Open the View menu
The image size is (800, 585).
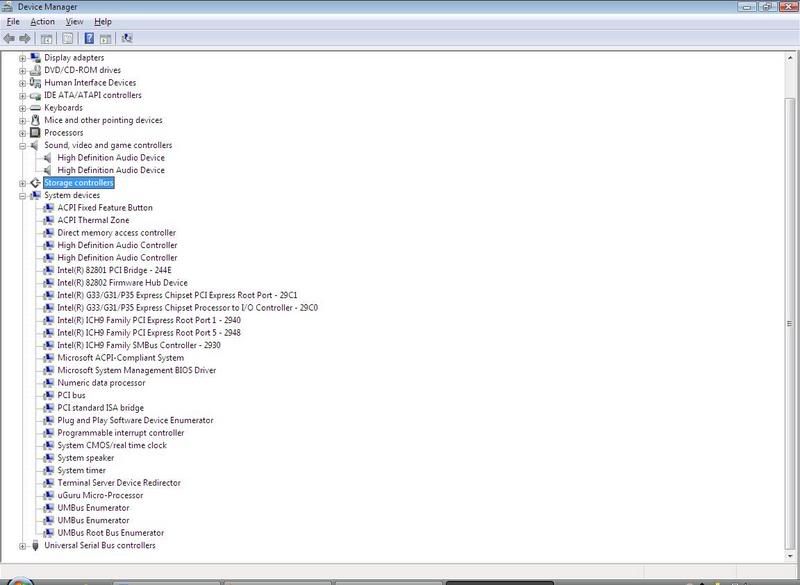[x=74, y=21]
